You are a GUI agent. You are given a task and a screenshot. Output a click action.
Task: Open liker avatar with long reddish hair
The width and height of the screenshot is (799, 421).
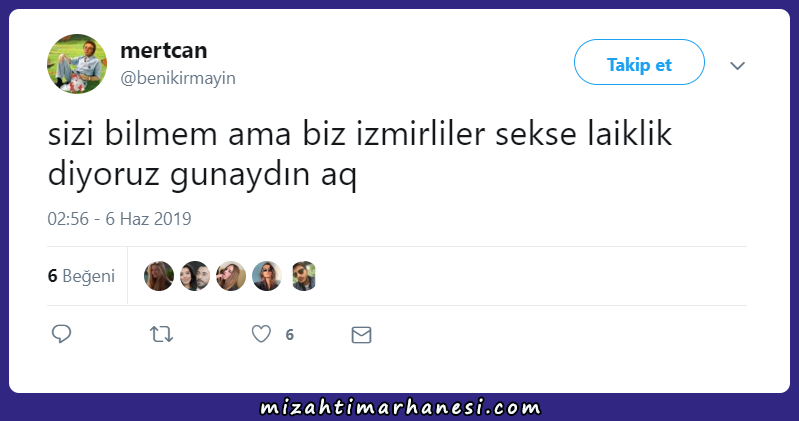[159, 276]
